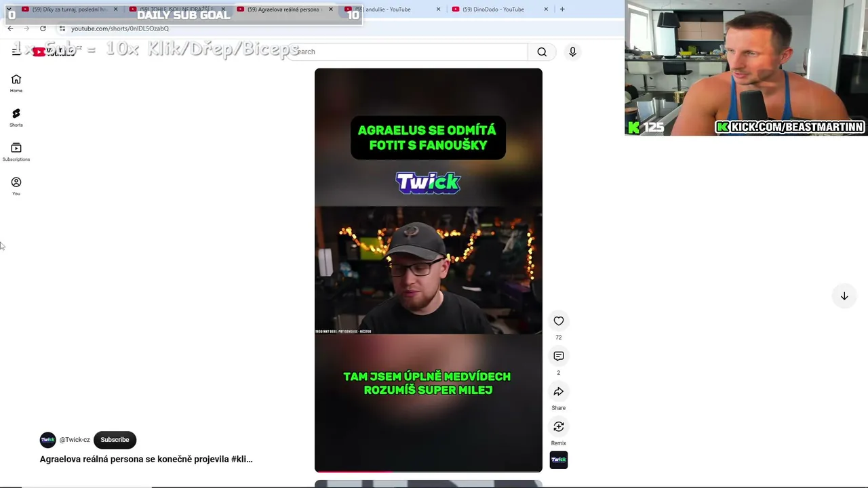868x488 pixels.
Task: Click the magnifier search button
Action: coord(542,52)
